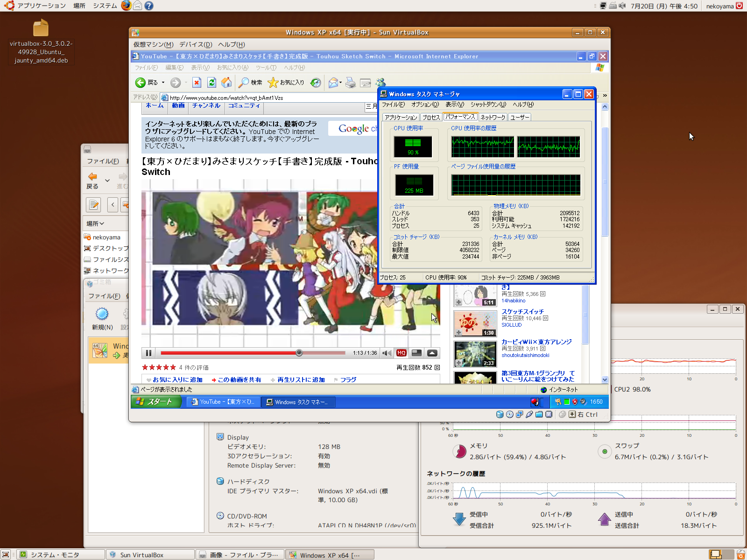Viewport: 747px width, 560px height.
Task: Click the YouTube video progress slider handle
Action: click(299, 353)
